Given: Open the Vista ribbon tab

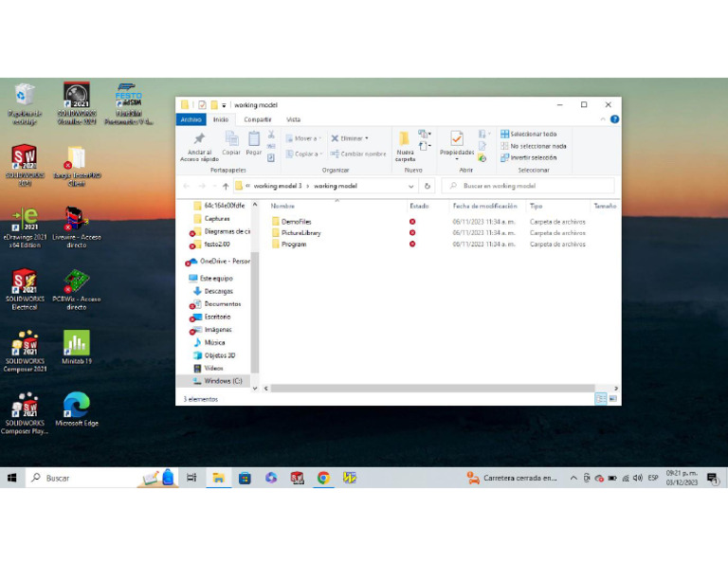Looking at the screenshot, I should tap(293, 119).
